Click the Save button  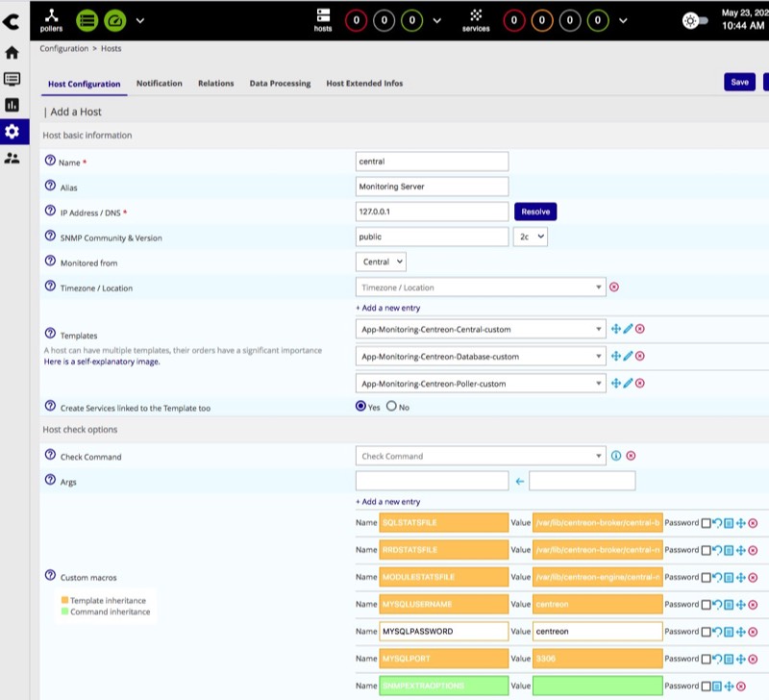[x=739, y=83]
